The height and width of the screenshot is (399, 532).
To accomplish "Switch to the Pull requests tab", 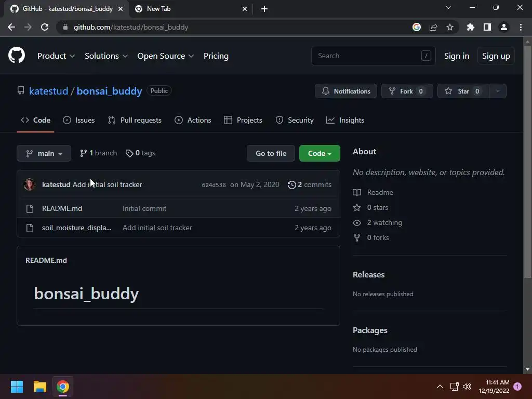I will coord(135,120).
